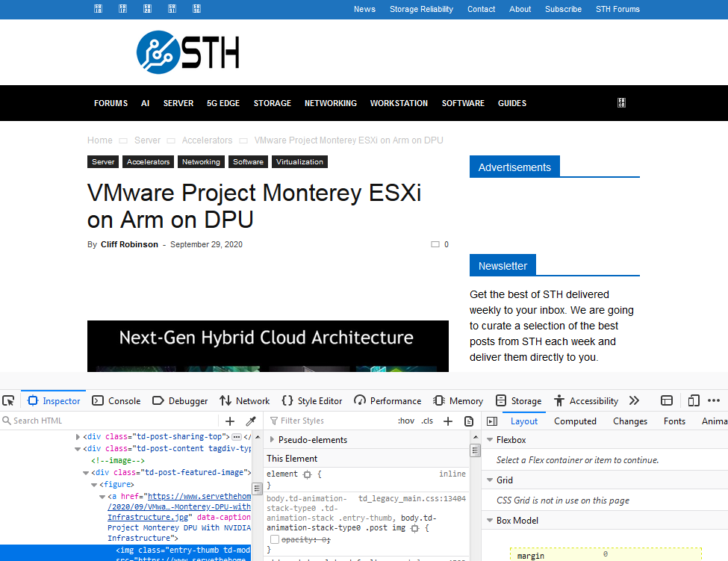
Task: Click the ellipsis badge on the td-post-sharing-top div
Action: click(237, 436)
